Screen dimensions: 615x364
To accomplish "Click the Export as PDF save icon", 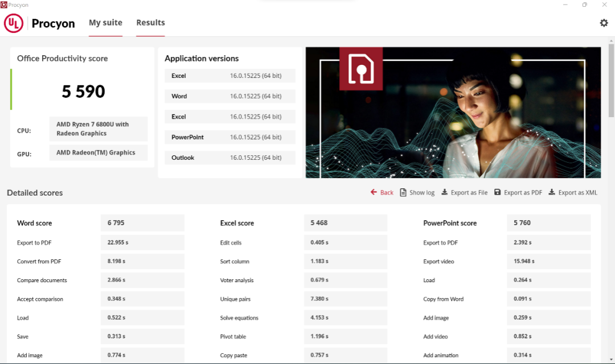I will [497, 192].
